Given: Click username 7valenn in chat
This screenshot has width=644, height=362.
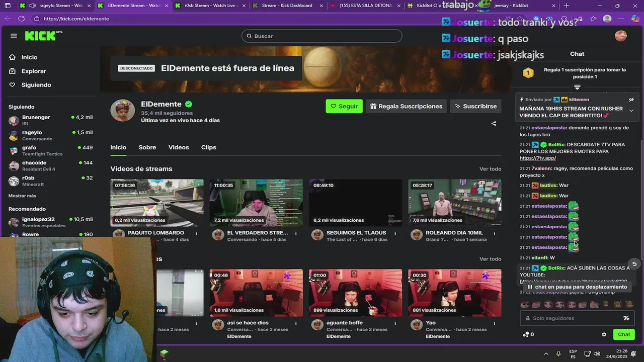Looking at the screenshot, I should [x=541, y=168].
